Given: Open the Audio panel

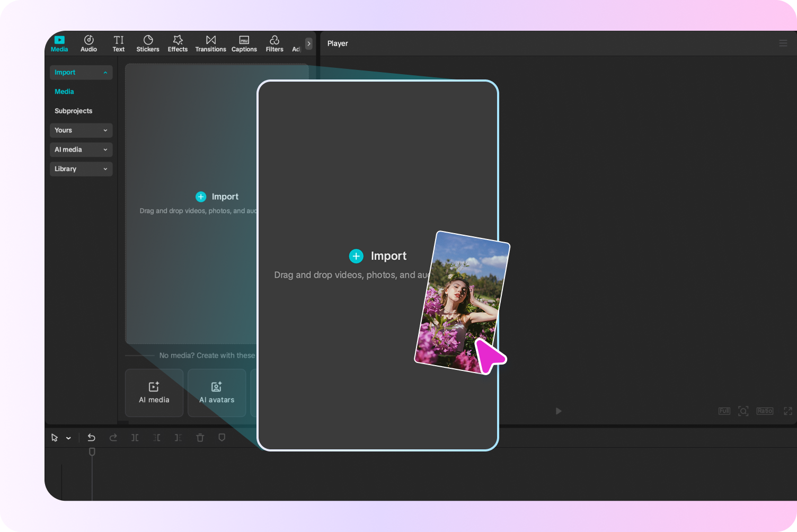Looking at the screenshot, I should tap(88, 43).
